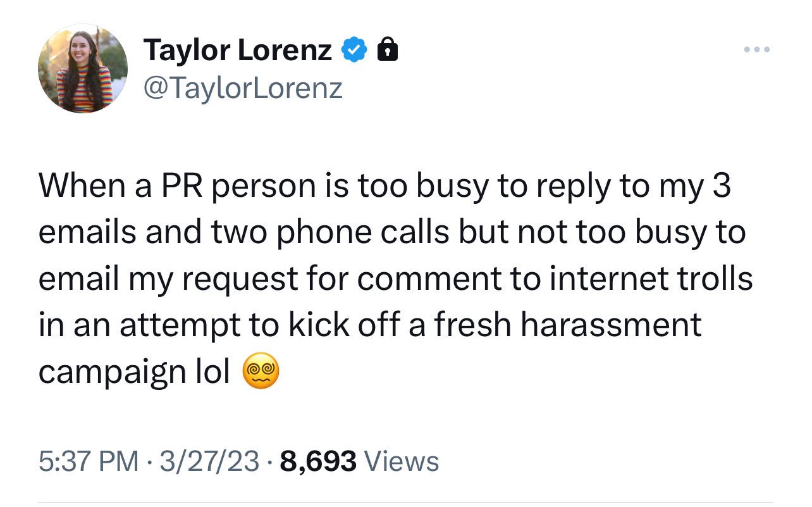812x507 pixels.
Task: Click the word "harassment" in the tweet
Action: (612, 325)
